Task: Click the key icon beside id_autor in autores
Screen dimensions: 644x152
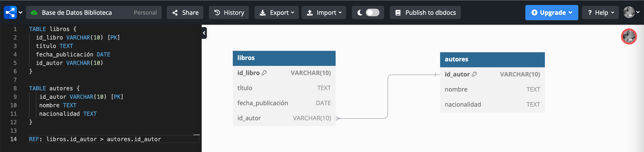Action: (474, 75)
